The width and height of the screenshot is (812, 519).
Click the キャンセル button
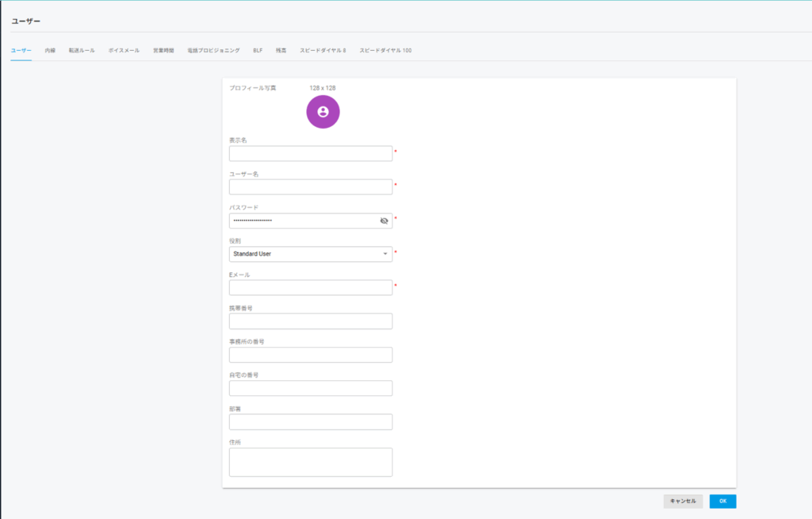tap(683, 502)
